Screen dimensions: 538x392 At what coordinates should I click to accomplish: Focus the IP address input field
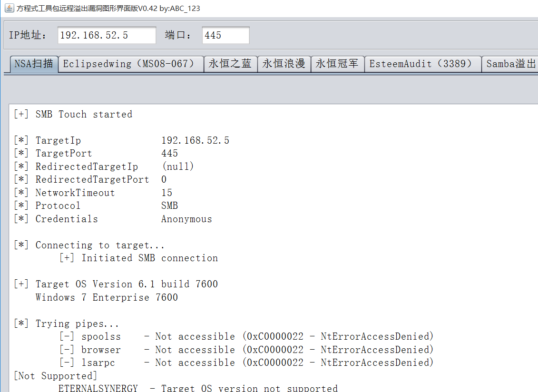(x=107, y=35)
